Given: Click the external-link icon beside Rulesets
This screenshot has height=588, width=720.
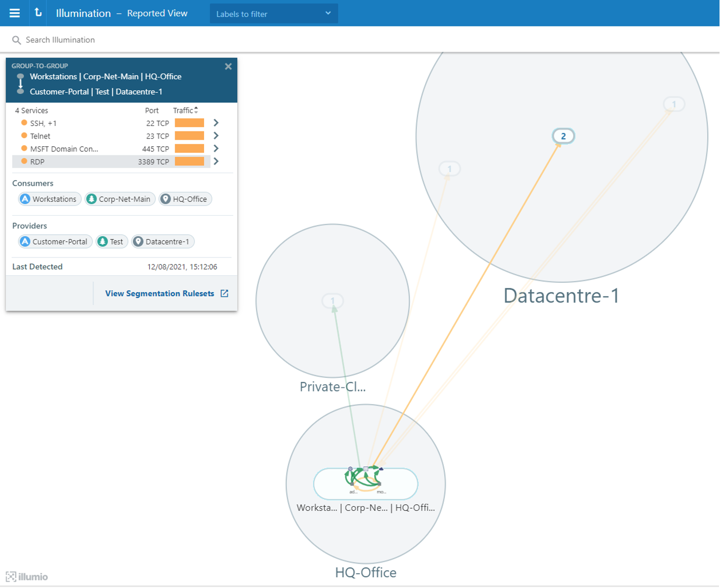Looking at the screenshot, I should click(224, 293).
